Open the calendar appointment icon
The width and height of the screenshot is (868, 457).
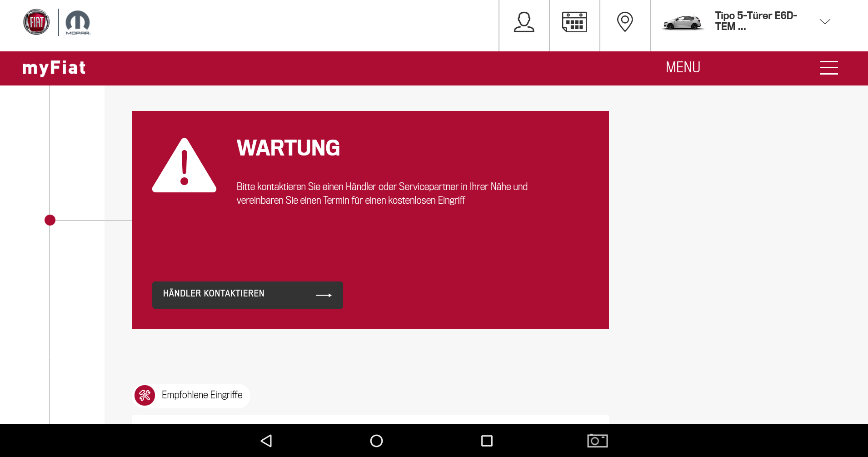574,22
